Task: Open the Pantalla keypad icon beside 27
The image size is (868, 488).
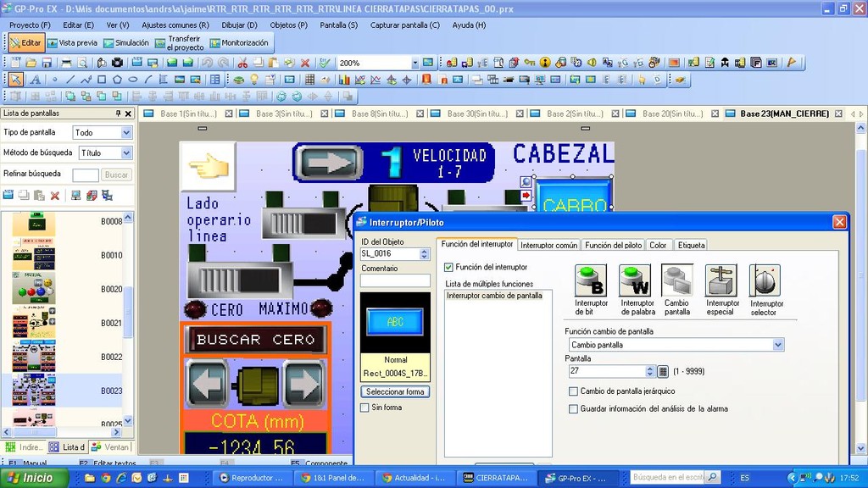Action: coord(663,371)
